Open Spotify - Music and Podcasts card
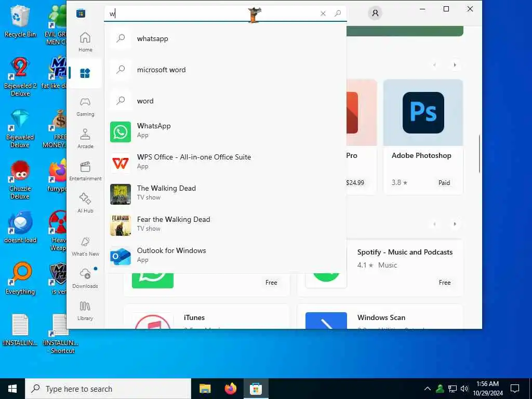532x399 pixels. coord(405,268)
